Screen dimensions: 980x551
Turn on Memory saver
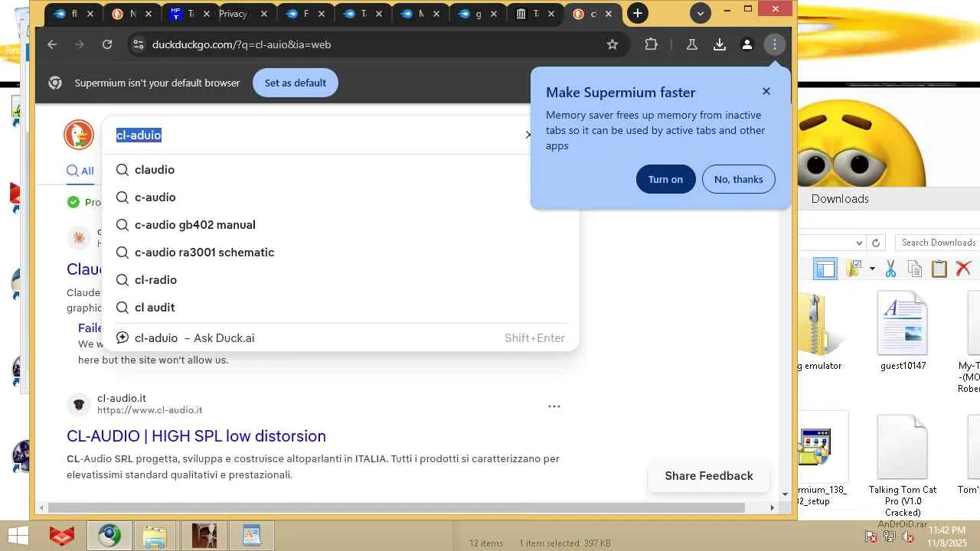pyautogui.click(x=665, y=179)
